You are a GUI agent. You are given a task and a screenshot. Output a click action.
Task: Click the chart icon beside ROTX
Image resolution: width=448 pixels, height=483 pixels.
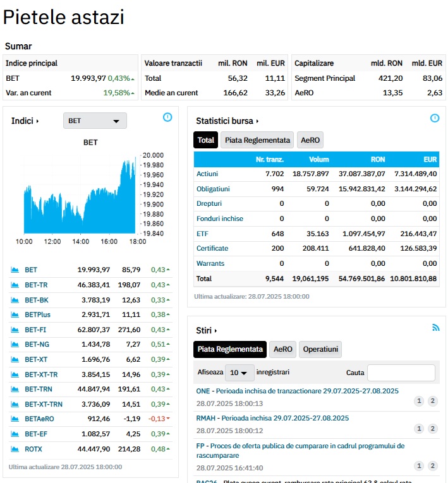15,449
